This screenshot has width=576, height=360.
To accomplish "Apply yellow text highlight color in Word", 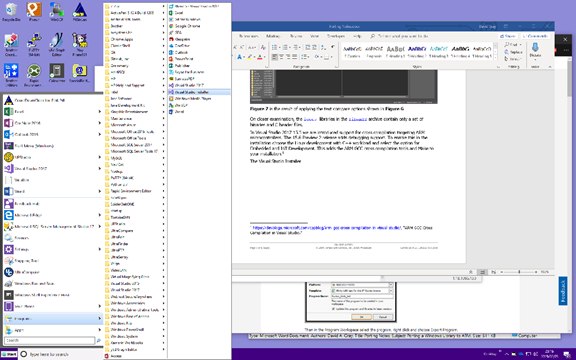I will 250,57.
